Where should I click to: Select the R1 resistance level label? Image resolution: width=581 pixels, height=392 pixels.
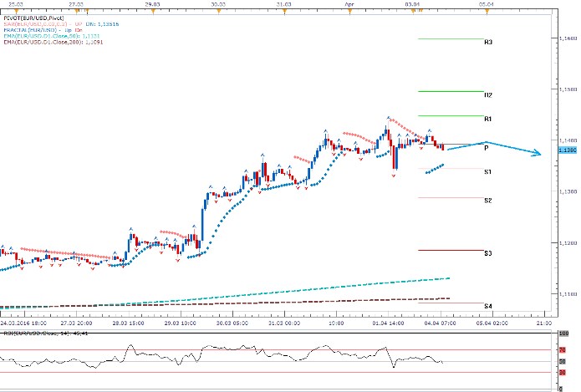[488, 119]
